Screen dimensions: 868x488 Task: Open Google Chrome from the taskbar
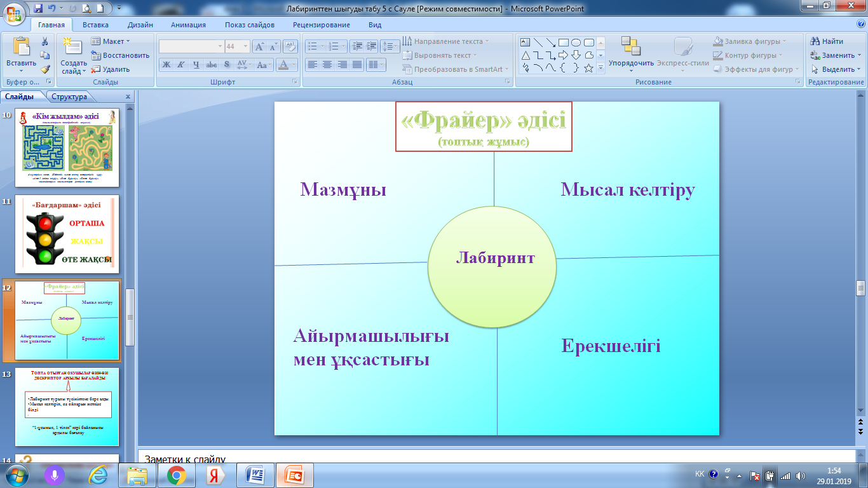pos(176,475)
